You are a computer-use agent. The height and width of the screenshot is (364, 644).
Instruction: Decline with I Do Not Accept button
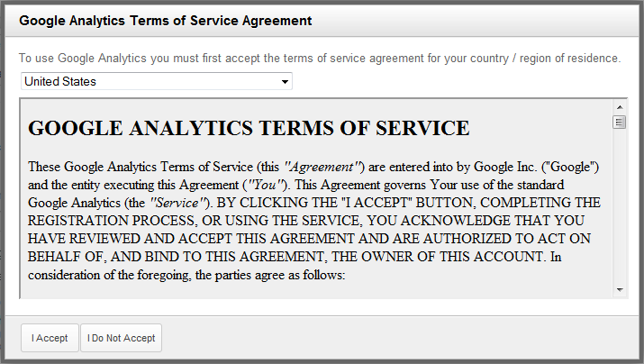pos(122,338)
